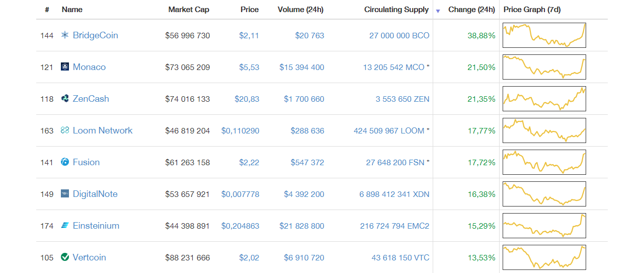Screen dimensions: 644x273
Task: Click the Fusion coin icon
Action: pyautogui.click(x=65, y=162)
